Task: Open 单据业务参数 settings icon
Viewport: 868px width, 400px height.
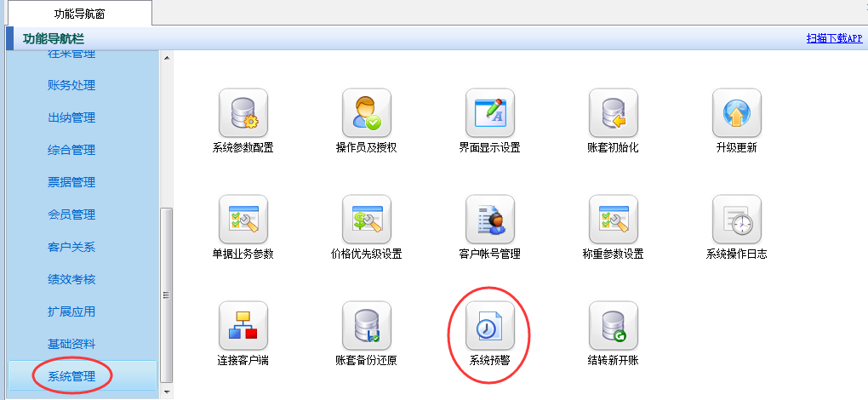Action: (243, 220)
